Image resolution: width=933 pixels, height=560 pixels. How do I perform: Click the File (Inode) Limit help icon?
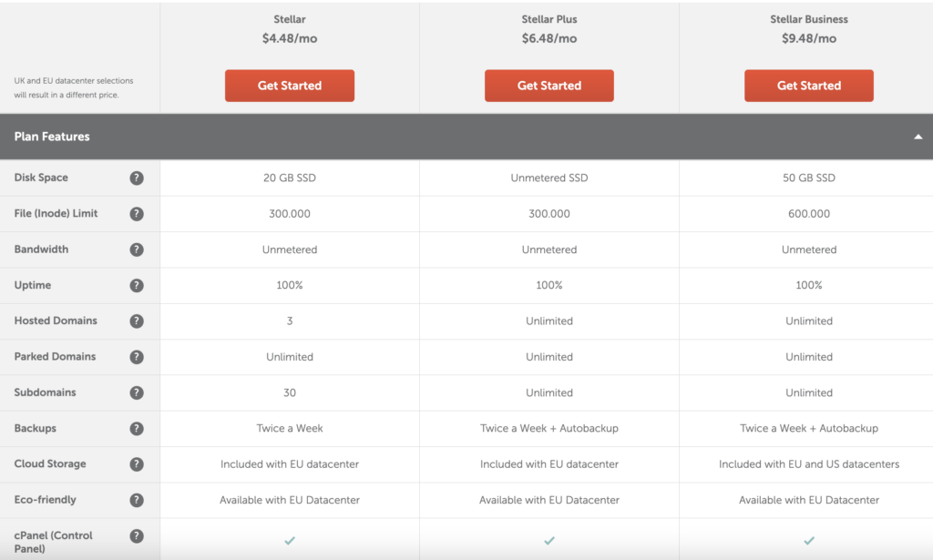137,214
